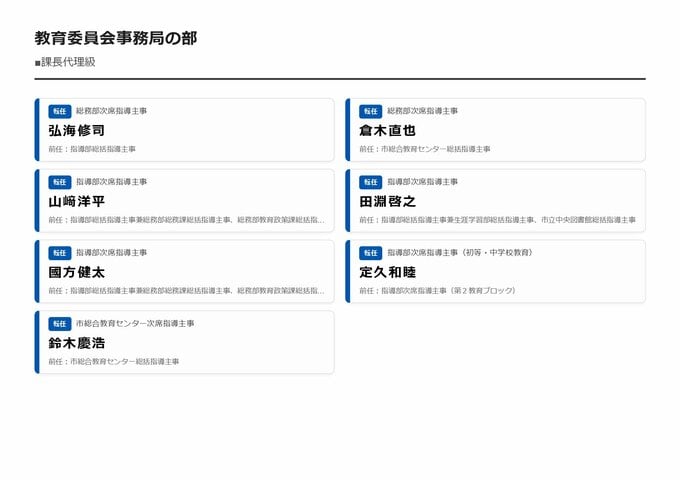
Task: Select the name 倉木直也
Action: click(x=387, y=130)
